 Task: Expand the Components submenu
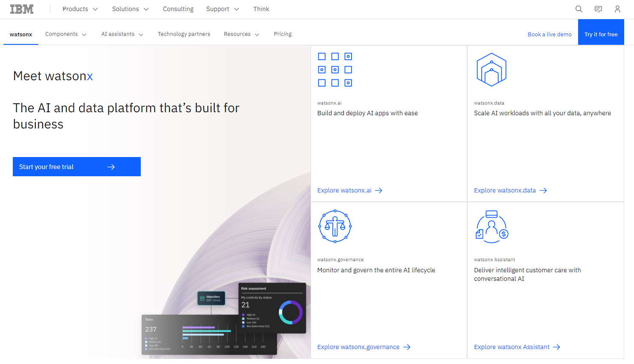pyautogui.click(x=66, y=34)
